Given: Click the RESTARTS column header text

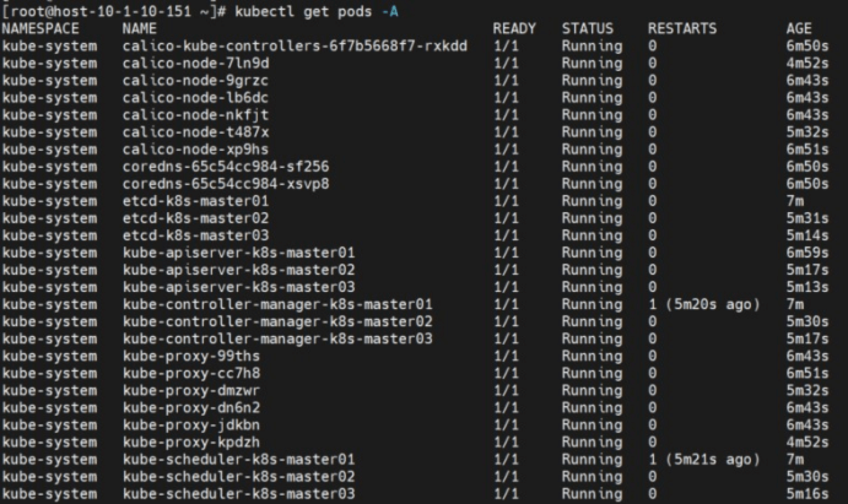Looking at the screenshot, I should [682, 29].
